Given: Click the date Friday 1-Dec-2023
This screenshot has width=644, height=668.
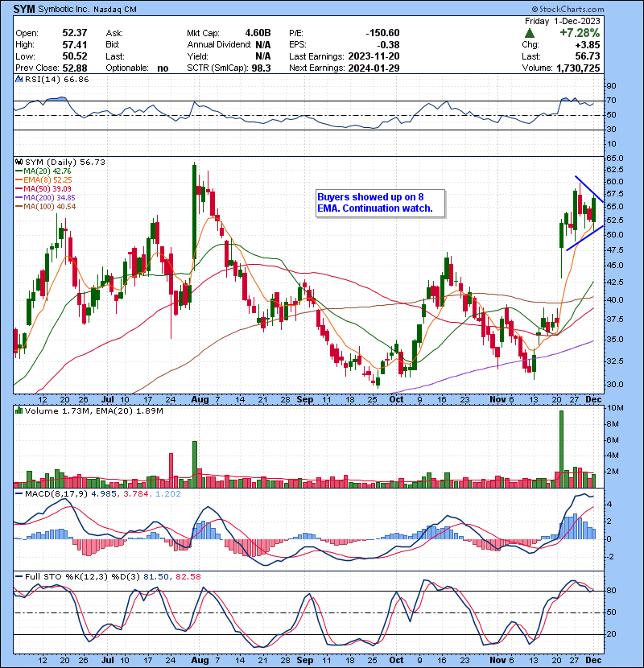Looking at the screenshot, I should [562, 21].
